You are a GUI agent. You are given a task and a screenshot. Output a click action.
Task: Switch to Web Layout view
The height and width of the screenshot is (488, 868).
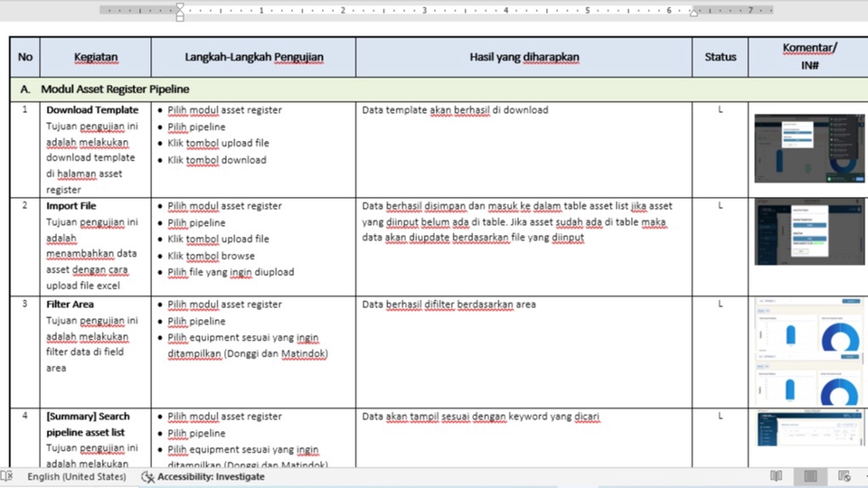click(844, 476)
